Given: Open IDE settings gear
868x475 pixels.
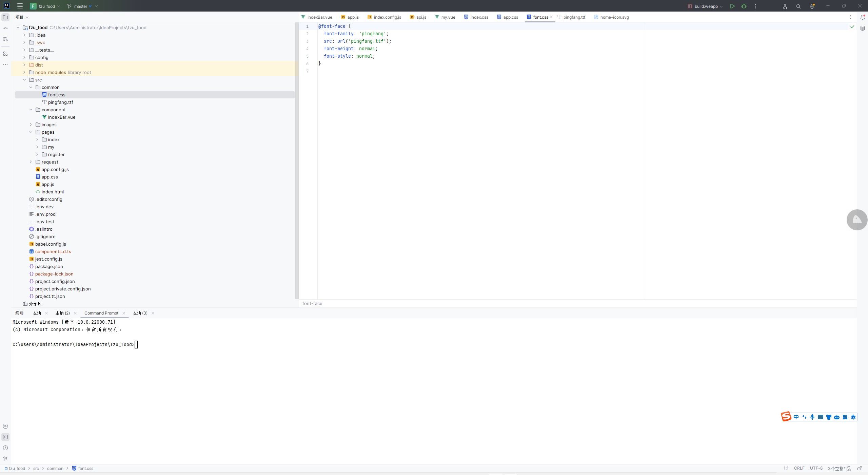Looking at the screenshot, I should (812, 6).
